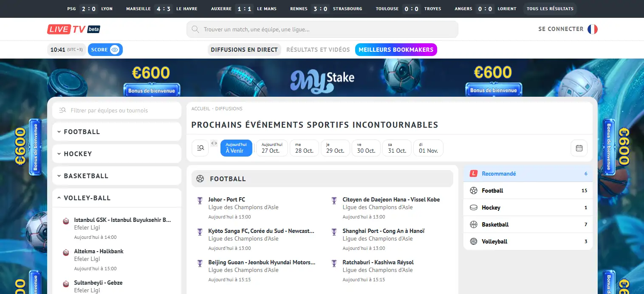
Task: Click the Volleyball icon in category list
Action: (x=474, y=241)
